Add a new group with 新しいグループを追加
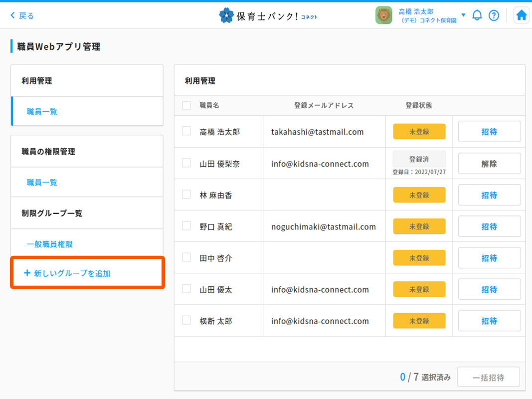Viewport: 532px width, 399px height. click(x=67, y=273)
